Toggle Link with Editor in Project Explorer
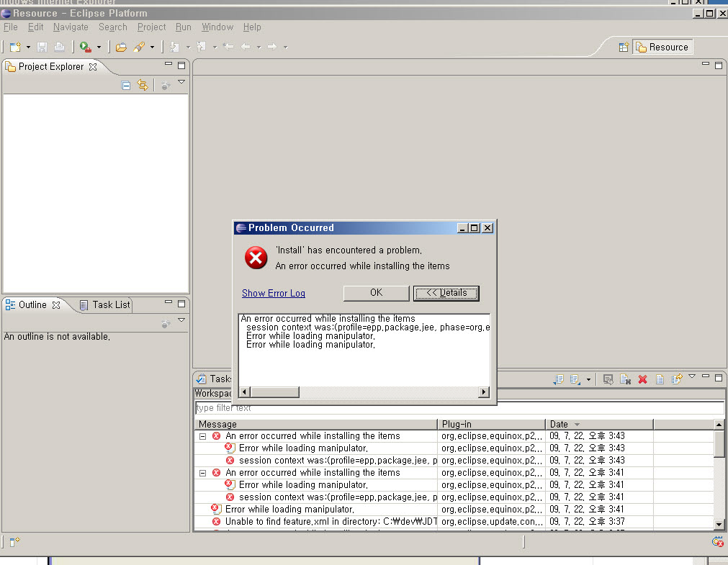 tap(143, 86)
